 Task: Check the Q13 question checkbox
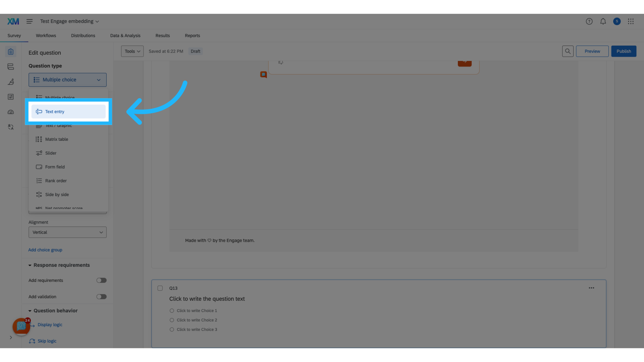click(160, 288)
